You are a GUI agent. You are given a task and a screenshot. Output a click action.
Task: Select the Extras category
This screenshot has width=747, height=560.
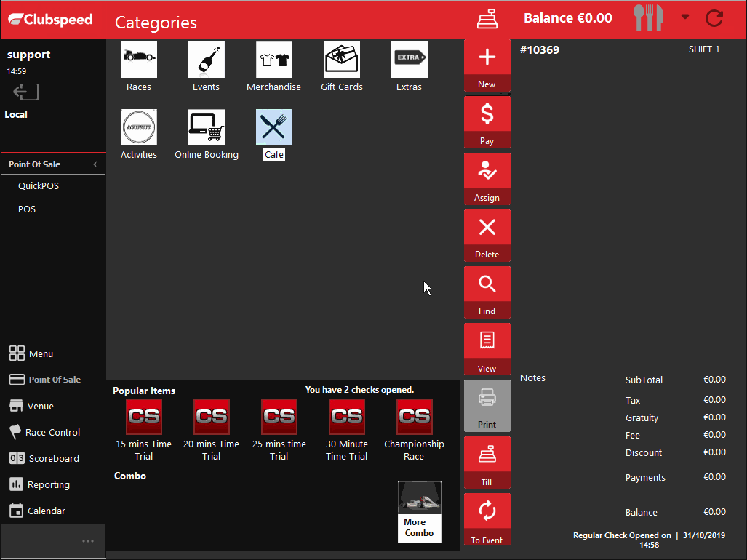click(410, 67)
